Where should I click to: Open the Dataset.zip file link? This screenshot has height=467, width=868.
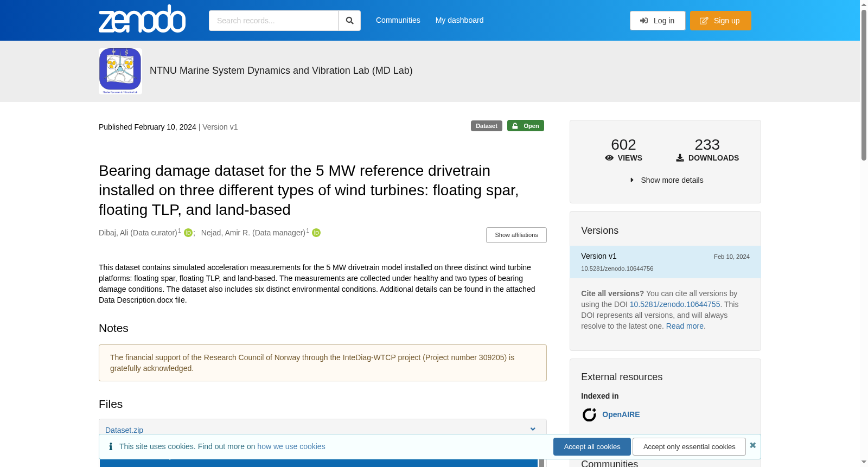tap(124, 430)
